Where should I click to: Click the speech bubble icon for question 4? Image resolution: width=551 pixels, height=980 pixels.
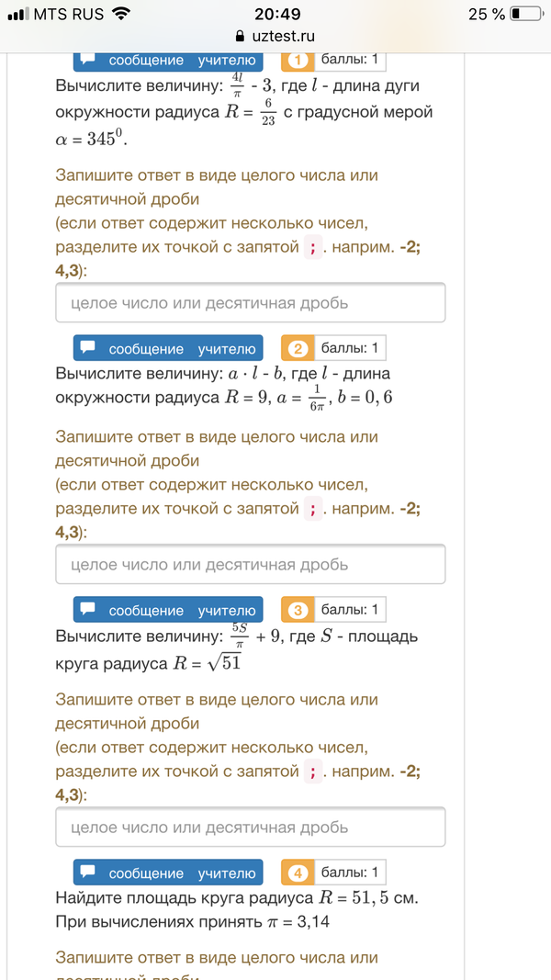(x=88, y=873)
